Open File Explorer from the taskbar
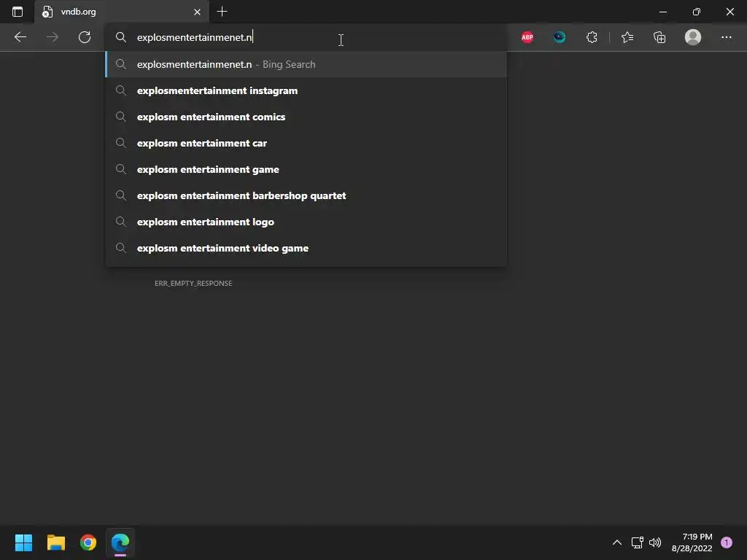Viewport: 747px width, 560px height. [55, 542]
